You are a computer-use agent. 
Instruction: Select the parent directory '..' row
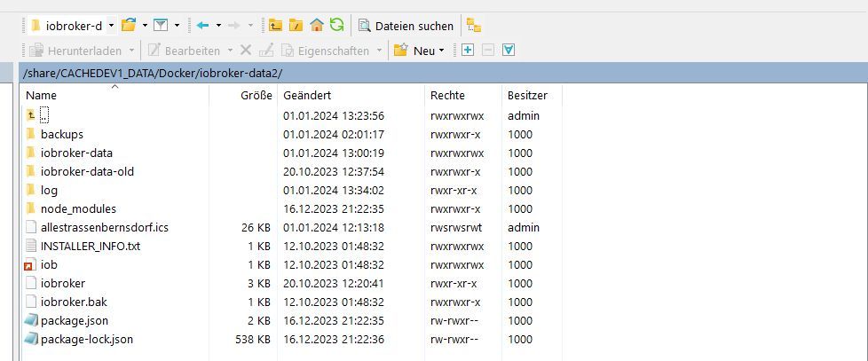pyautogui.click(x=44, y=115)
